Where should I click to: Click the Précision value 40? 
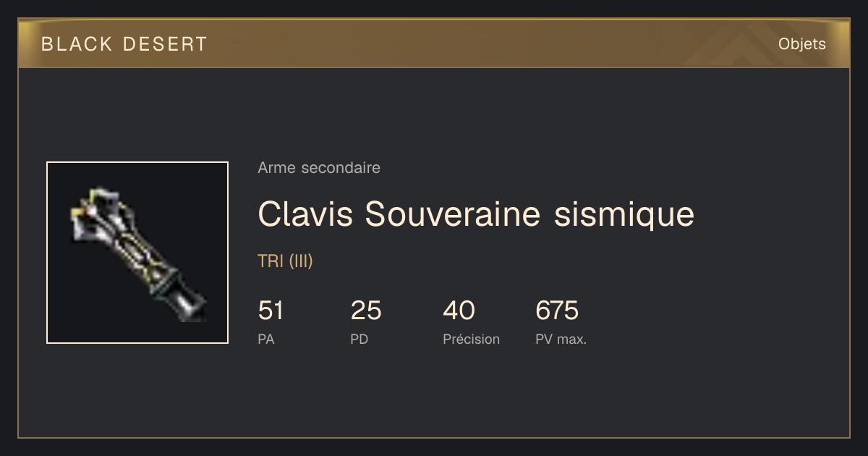[459, 311]
